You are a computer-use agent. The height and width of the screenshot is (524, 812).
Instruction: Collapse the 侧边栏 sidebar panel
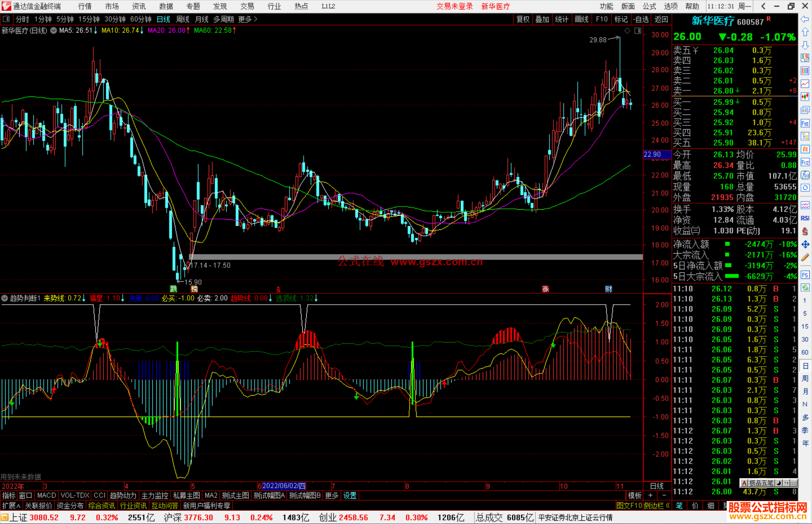657,506
